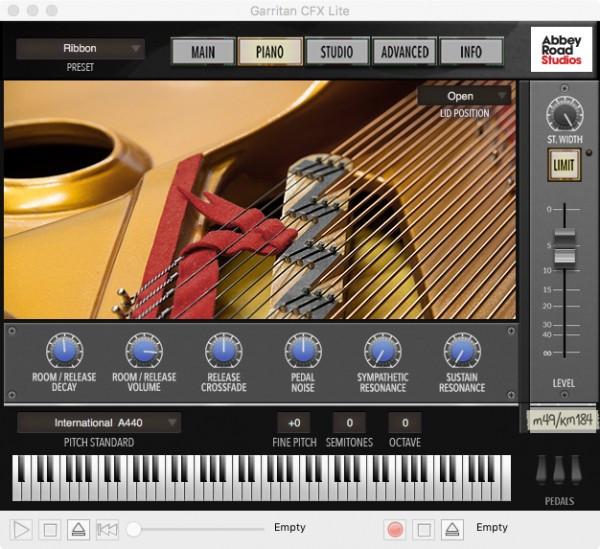Click the Semitones value field
This screenshot has height=549, width=600.
349,423
